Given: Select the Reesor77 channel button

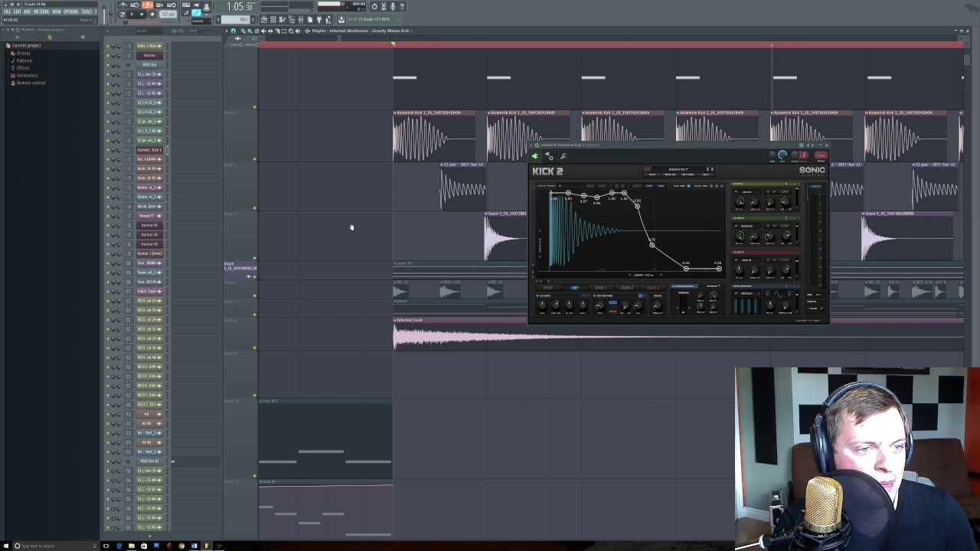Looking at the screenshot, I should coord(149,216).
